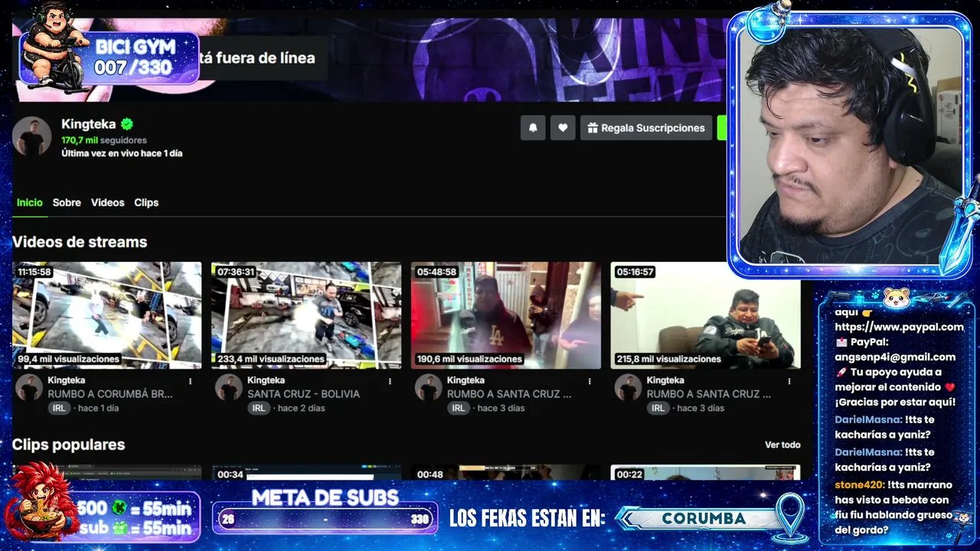Image resolution: width=980 pixels, height=551 pixels.
Task: Click the stone420 username in chat
Action: point(860,484)
